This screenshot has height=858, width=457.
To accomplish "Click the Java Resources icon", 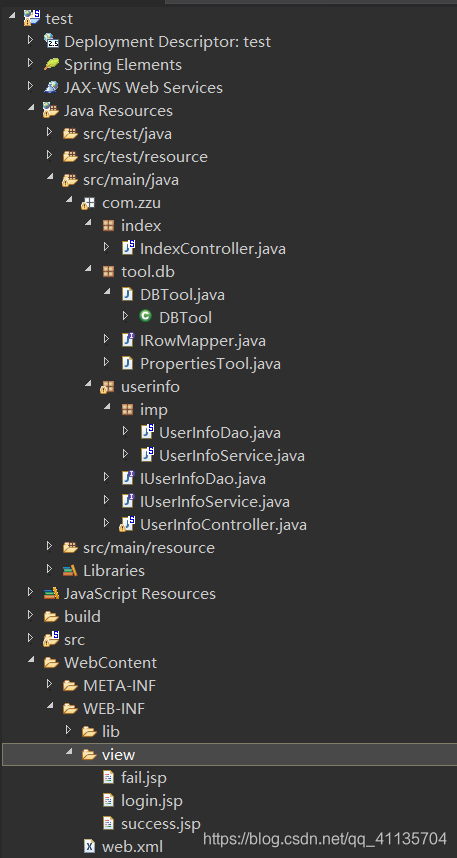I will point(51,111).
